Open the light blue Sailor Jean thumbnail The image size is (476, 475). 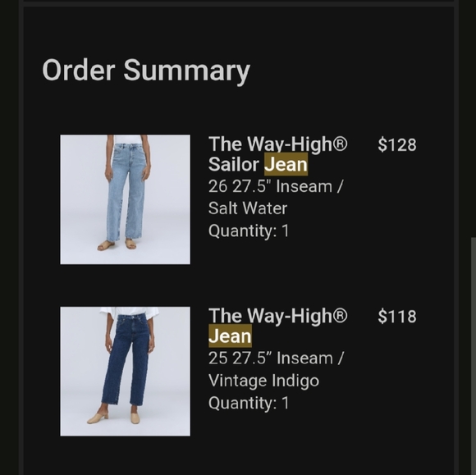tap(125, 199)
